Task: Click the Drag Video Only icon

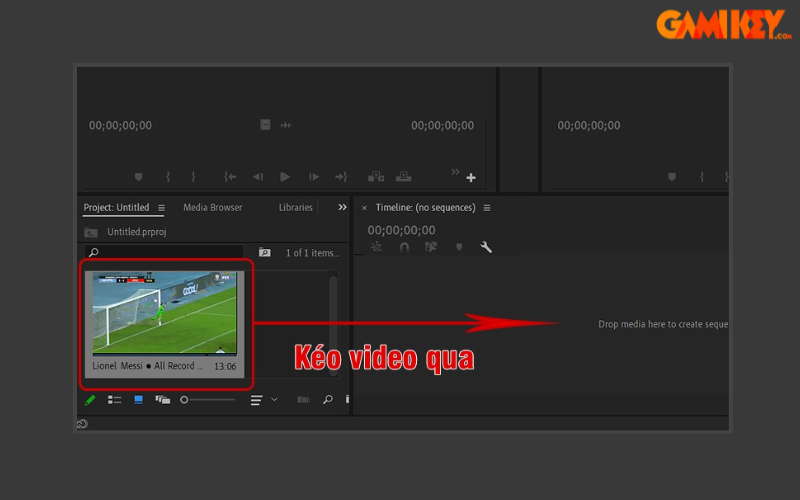Action: (265, 124)
